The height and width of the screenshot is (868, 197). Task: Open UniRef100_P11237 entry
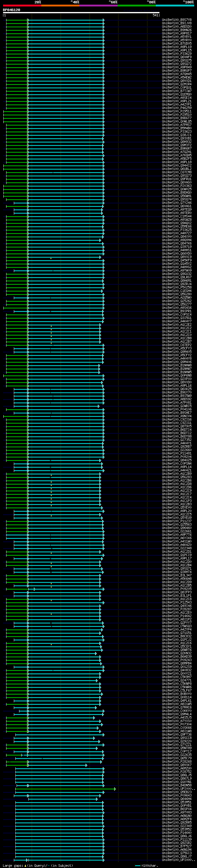[x=177, y=521]
